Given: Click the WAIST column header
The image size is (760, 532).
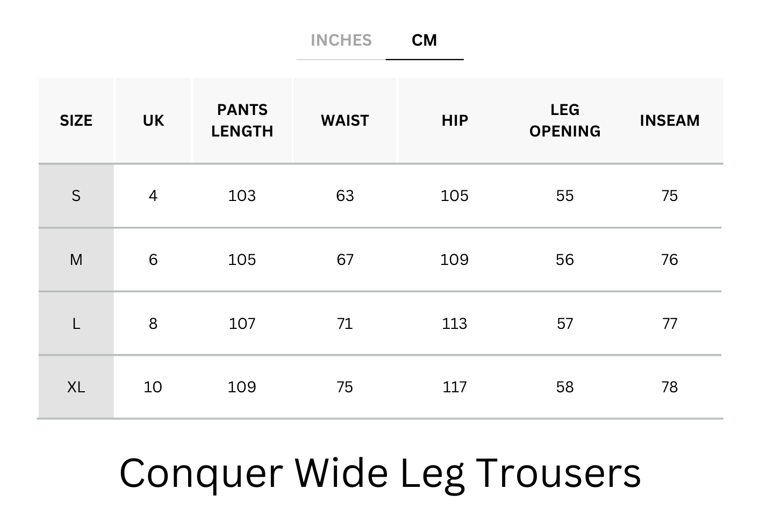Looking at the screenshot, I should (345, 120).
